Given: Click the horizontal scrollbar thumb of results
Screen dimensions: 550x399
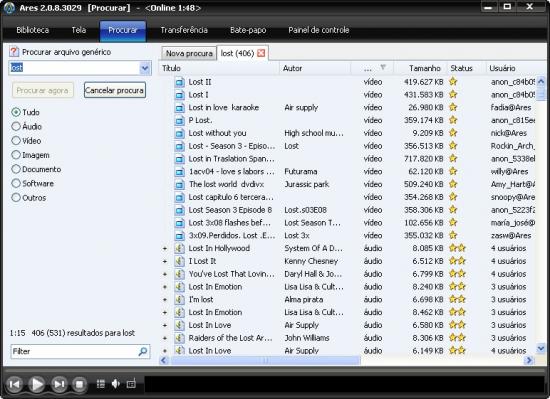Looking at the screenshot, I should coord(265,360).
